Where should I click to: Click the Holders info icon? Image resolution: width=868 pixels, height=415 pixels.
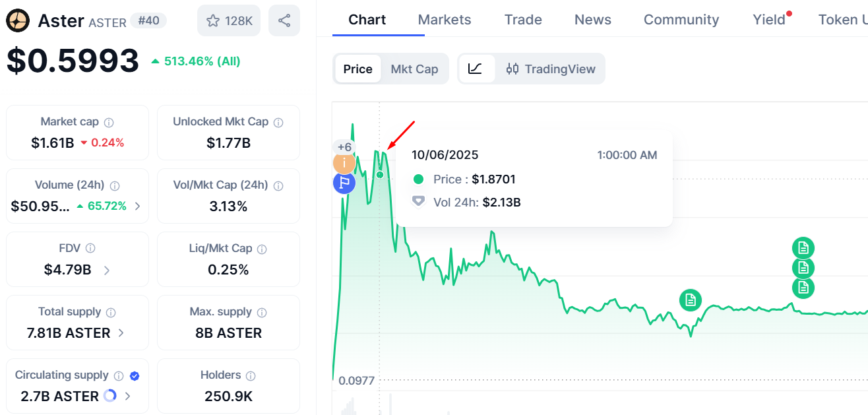[251, 375]
